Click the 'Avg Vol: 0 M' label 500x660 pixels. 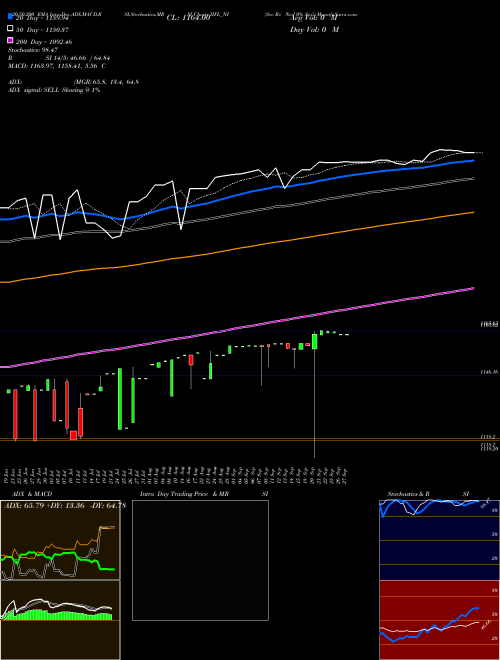tap(314, 18)
